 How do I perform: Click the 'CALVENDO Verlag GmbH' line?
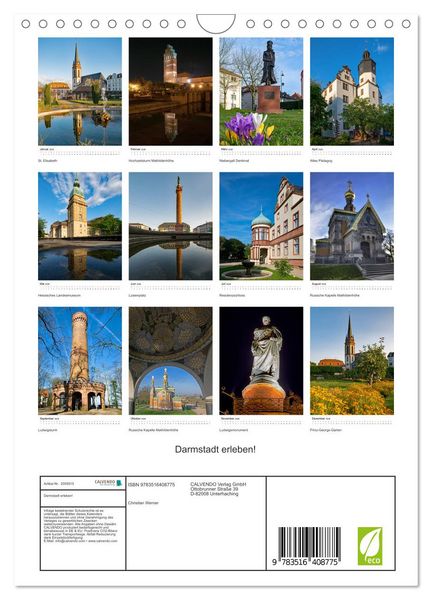pos(218,484)
